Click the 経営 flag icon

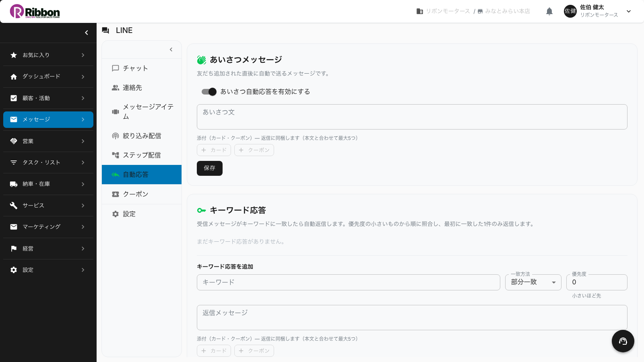pyautogui.click(x=14, y=249)
